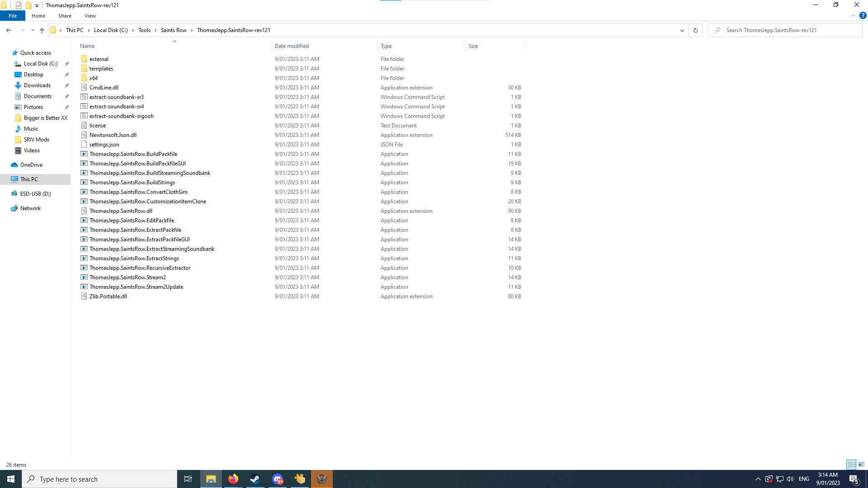Select the settings.json file icon

point(84,144)
